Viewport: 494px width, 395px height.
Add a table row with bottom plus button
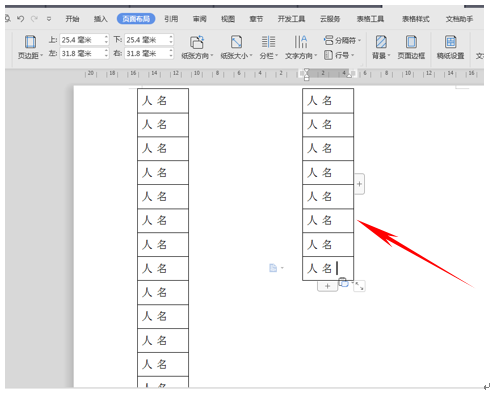pyautogui.click(x=327, y=286)
